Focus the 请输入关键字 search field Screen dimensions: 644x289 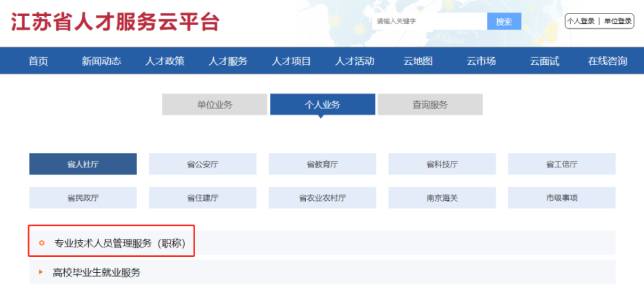(x=430, y=21)
